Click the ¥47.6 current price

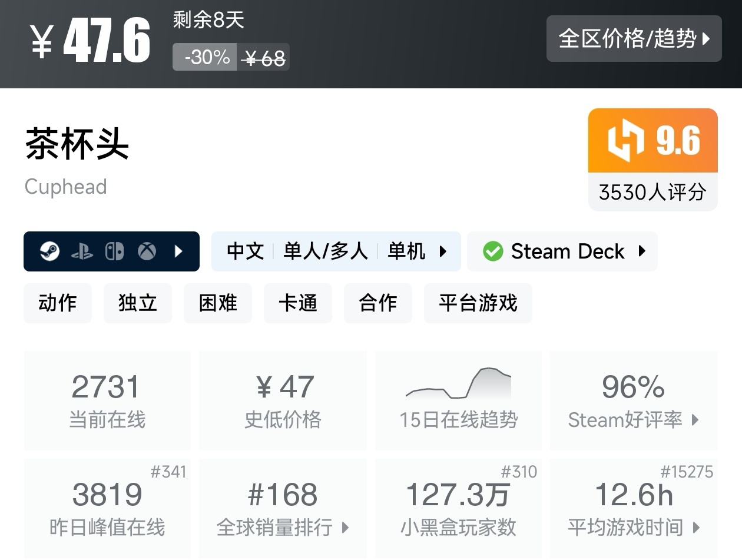pyautogui.click(x=91, y=41)
